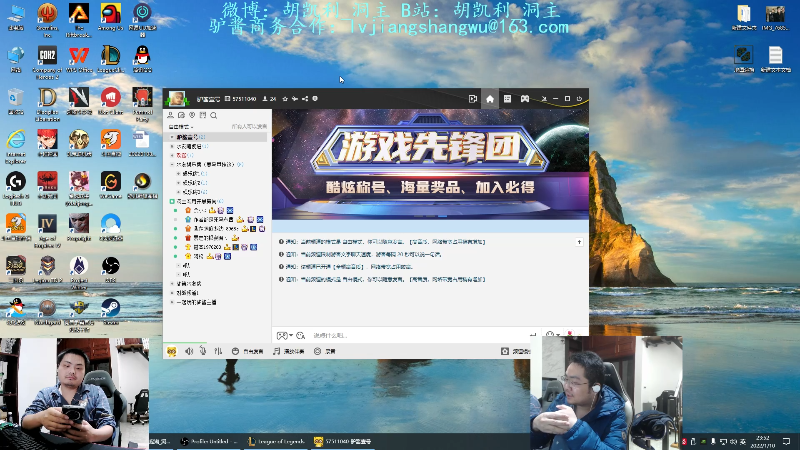
Task: Open Company of Heroes 2 desktop shortcut
Action: (47, 63)
